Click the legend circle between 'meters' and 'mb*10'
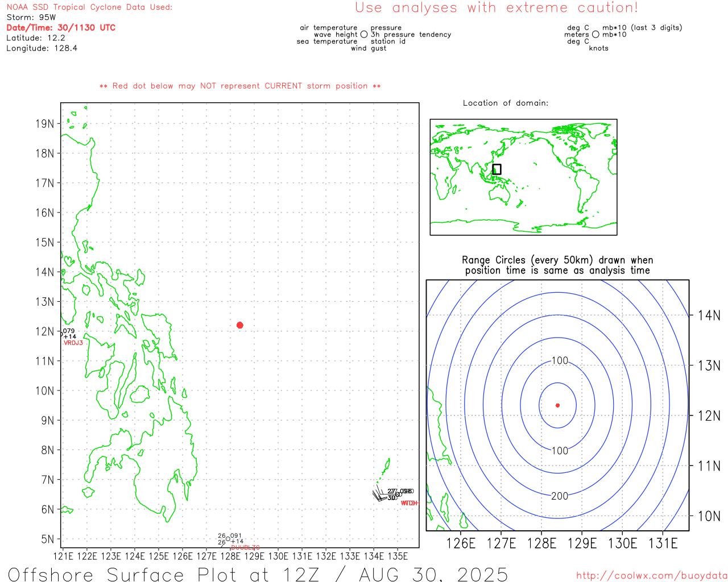This screenshot has width=728, height=582. (595, 35)
